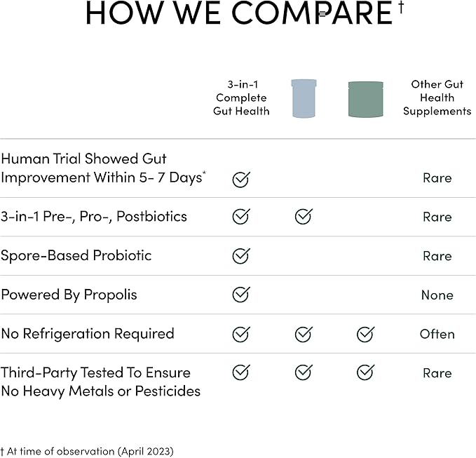The image size is (476, 458).
Task: Click the green supplement jar image
Action: tap(365, 99)
